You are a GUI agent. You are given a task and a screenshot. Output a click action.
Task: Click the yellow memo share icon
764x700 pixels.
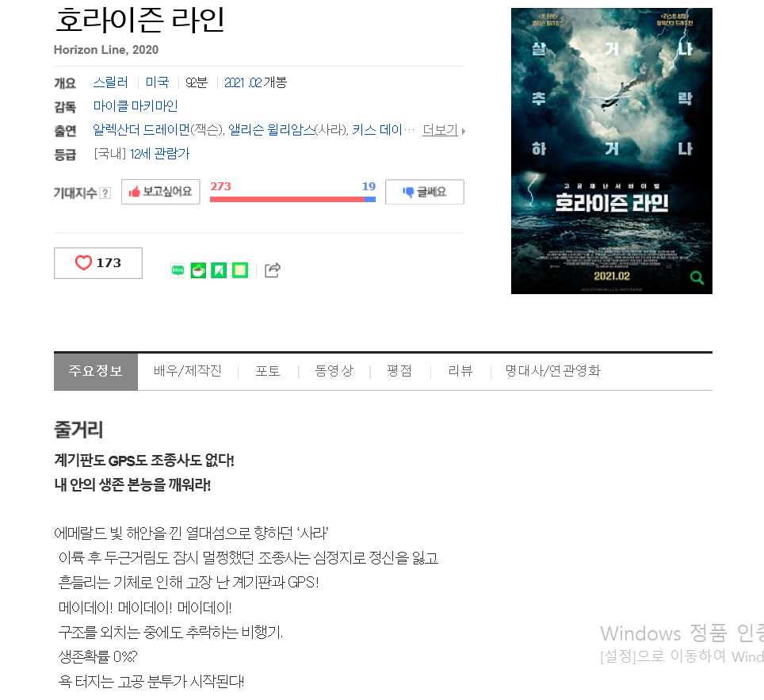point(239,270)
